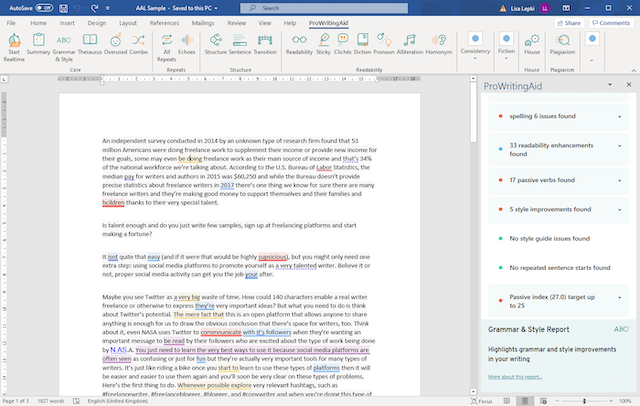Open Customize Quick Access Toolbar dropdown
Image resolution: width=640 pixels, height=406 pixels.
coord(108,8)
